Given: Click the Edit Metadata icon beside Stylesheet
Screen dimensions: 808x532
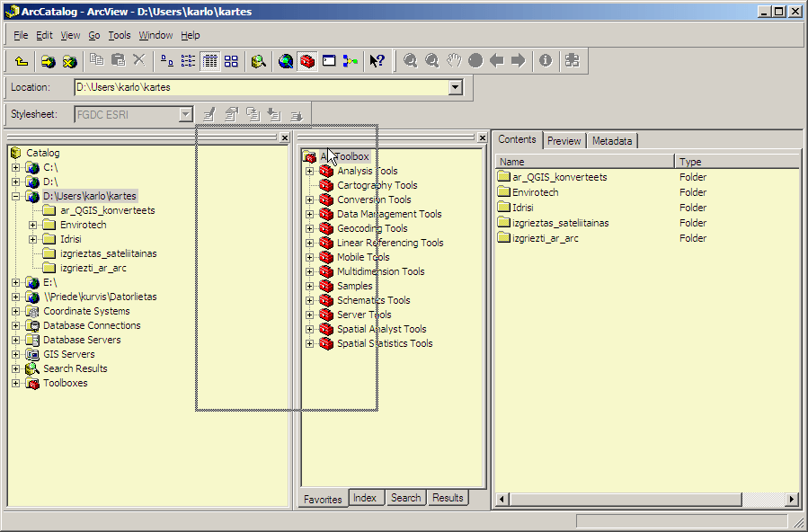Looking at the screenshot, I should 209,114.
